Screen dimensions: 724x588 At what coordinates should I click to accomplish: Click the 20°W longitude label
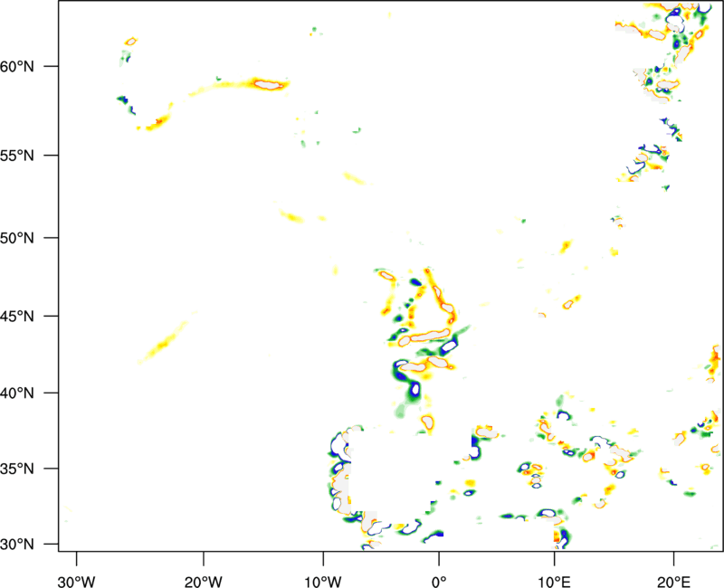pos(204,582)
